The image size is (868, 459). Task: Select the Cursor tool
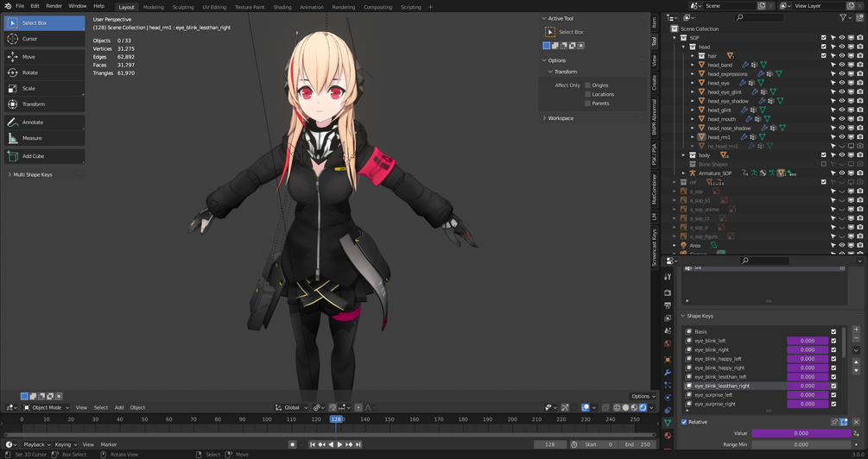(44, 39)
